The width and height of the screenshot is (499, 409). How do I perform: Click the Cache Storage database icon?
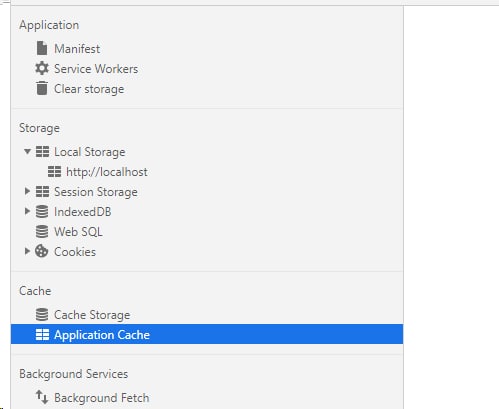42,315
